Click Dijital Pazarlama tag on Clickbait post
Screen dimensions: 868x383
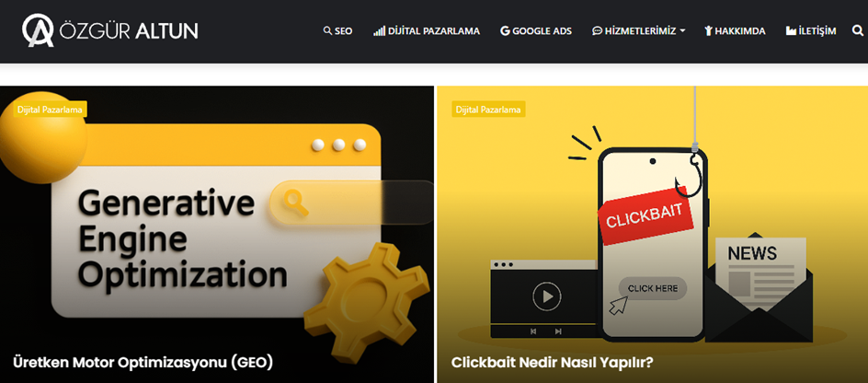[x=488, y=110]
